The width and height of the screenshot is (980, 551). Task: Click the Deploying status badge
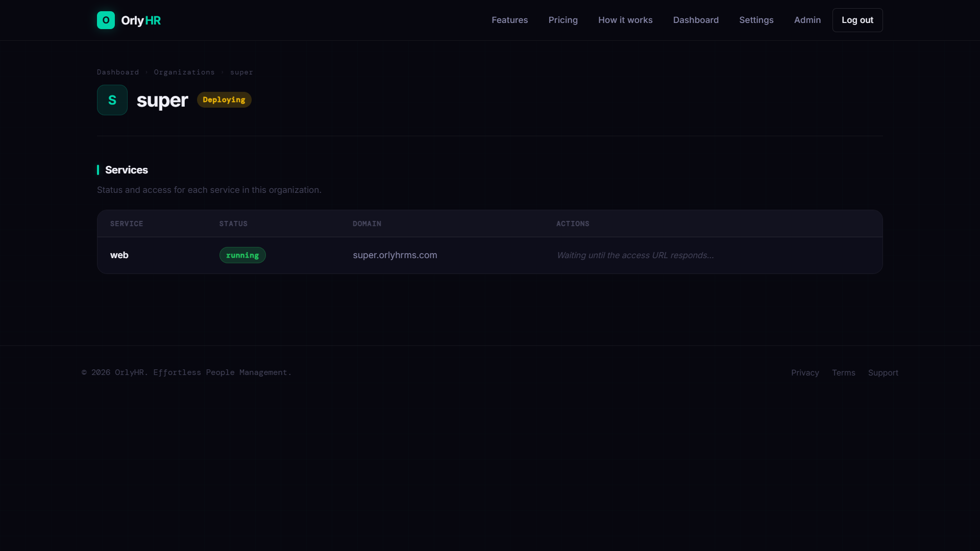[x=224, y=99]
